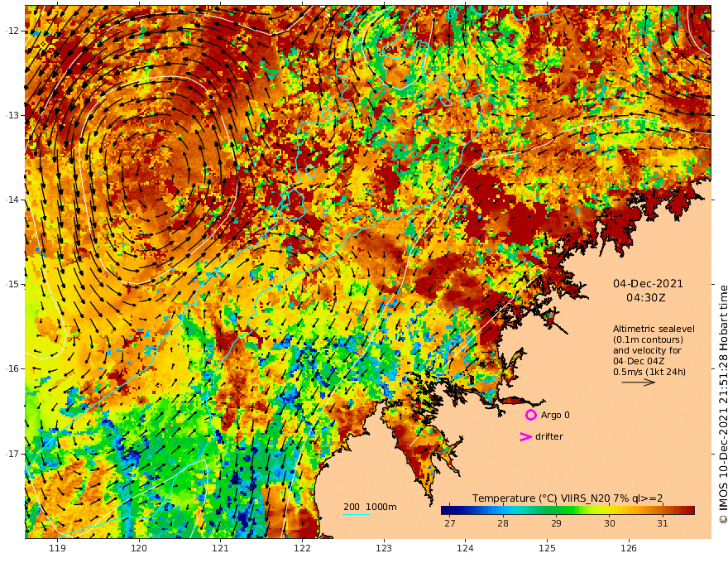Viewport: 728px width, 563px height.
Task: Click the '04:30Z' time label
Action: click(x=646, y=297)
